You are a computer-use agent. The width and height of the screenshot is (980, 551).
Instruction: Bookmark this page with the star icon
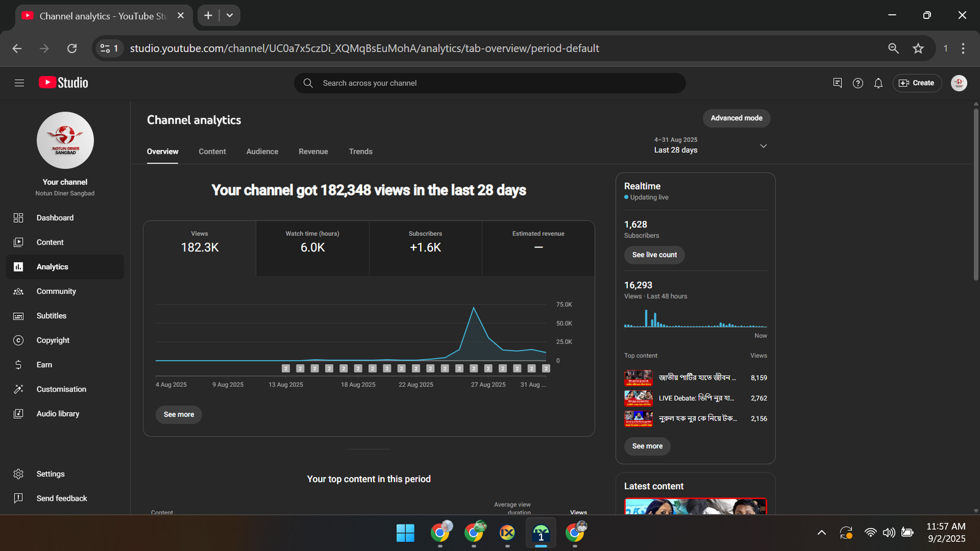pyautogui.click(x=918, y=48)
